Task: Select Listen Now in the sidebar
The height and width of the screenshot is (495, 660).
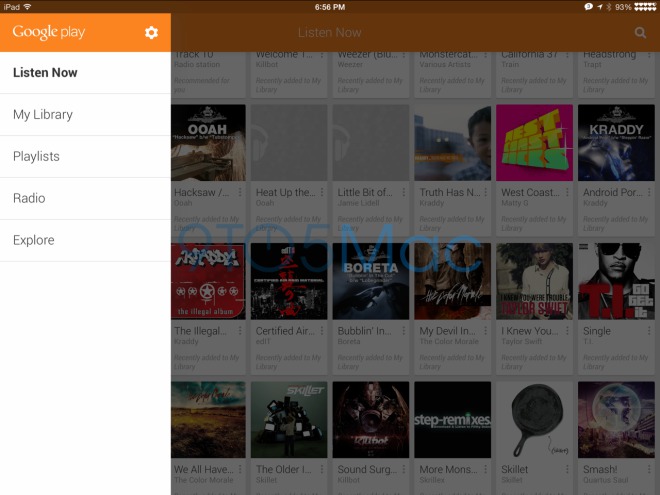Action: [85, 72]
